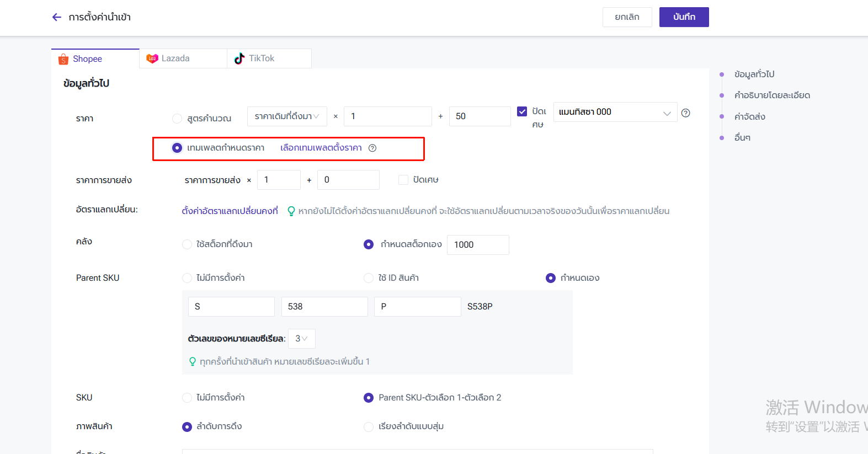Enable ปัดเศษ checkbox for wholesale price

point(403,180)
